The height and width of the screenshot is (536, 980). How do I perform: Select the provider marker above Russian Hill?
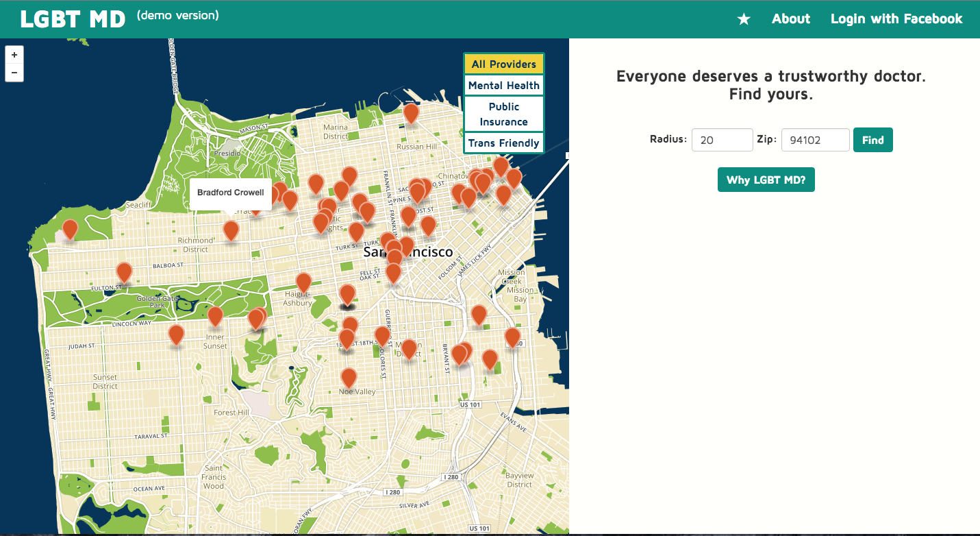point(411,113)
